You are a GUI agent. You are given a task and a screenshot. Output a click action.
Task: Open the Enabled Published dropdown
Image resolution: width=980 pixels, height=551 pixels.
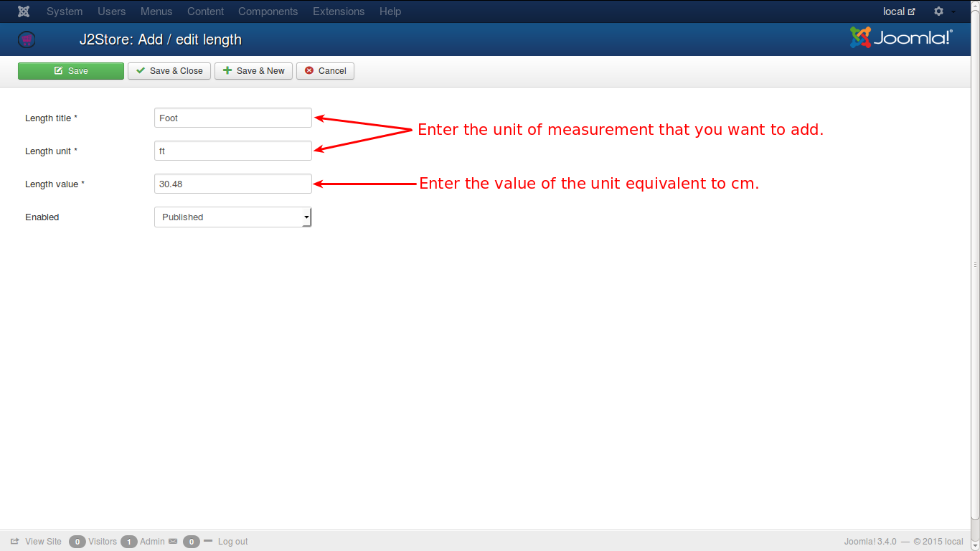[232, 217]
